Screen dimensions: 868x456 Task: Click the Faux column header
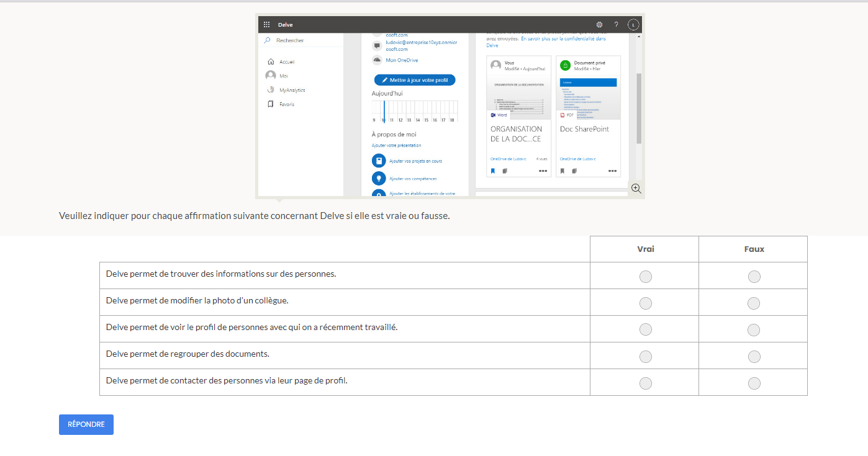(x=754, y=249)
